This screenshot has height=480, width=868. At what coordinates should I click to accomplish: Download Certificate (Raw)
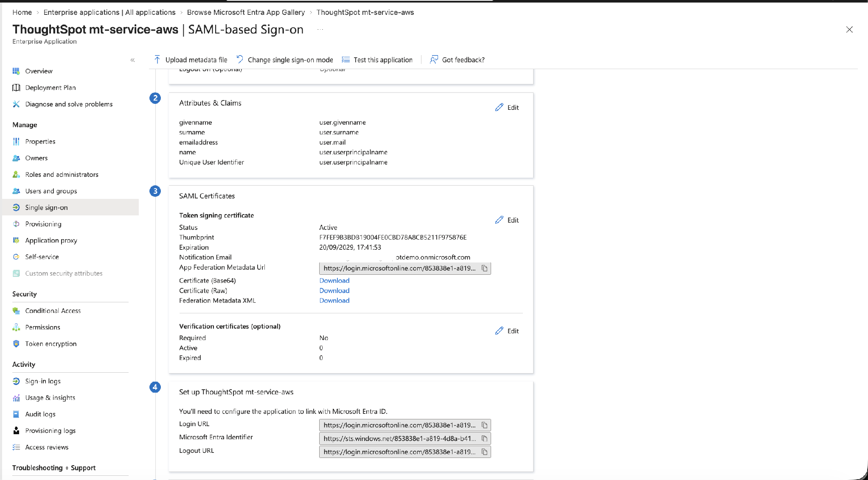(x=334, y=290)
